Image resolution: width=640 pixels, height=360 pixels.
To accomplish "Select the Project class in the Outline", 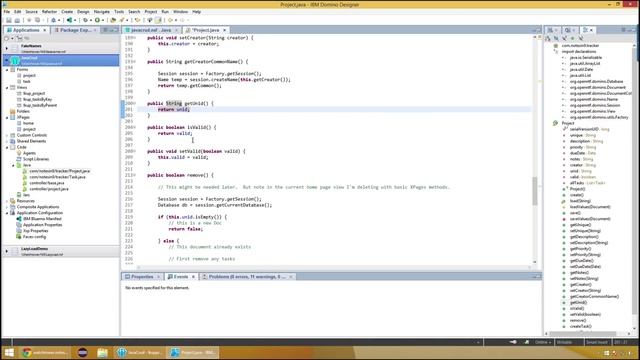I will pyautogui.click(x=568, y=123).
